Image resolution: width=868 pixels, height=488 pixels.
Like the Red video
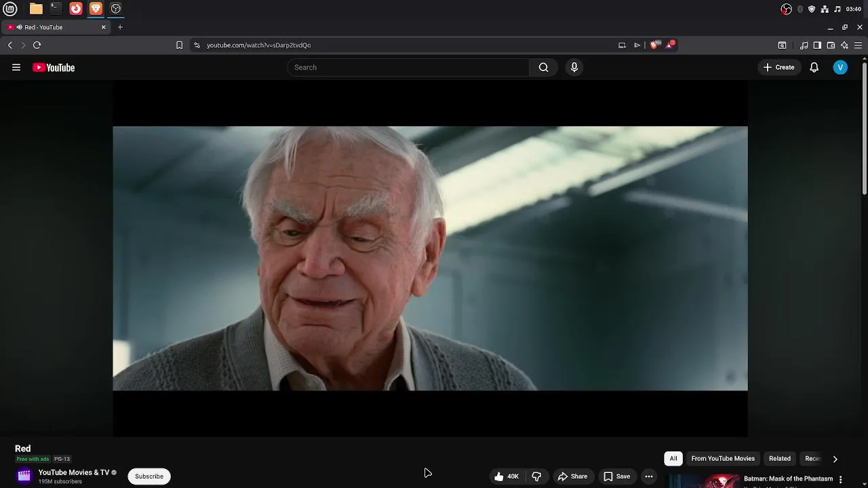[x=507, y=476]
